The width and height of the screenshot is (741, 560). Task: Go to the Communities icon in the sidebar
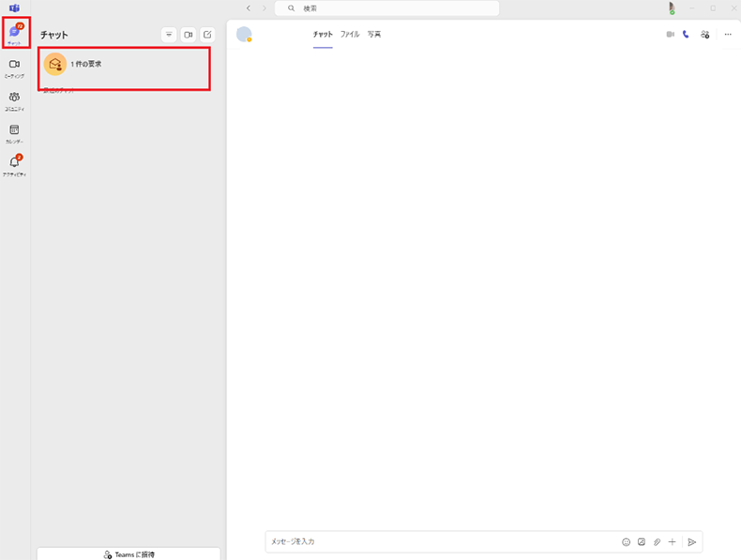[14, 98]
